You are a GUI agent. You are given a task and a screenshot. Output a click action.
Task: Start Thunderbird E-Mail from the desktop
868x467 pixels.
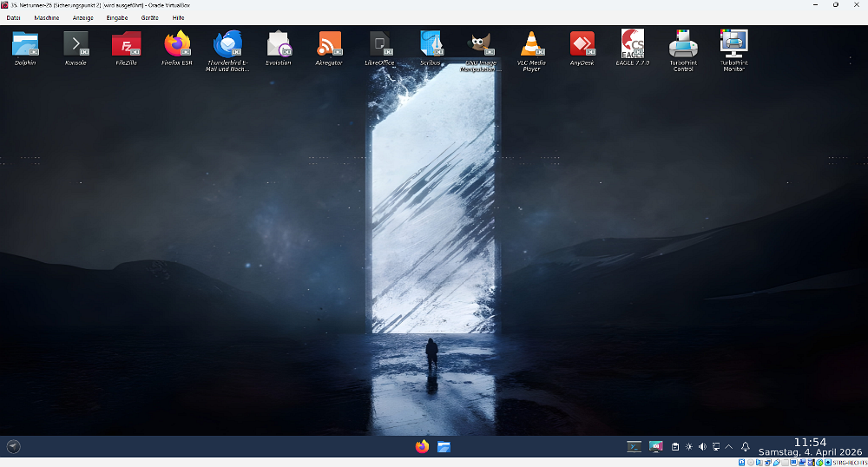point(228,44)
